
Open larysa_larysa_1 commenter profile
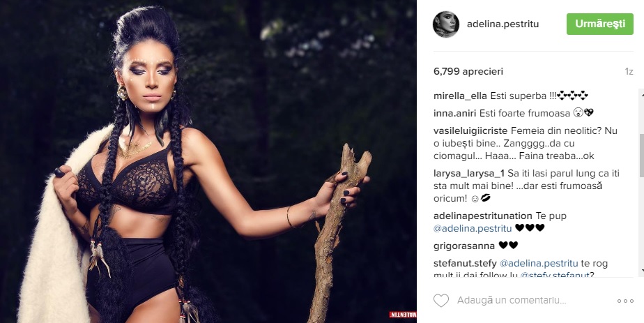[x=469, y=174]
